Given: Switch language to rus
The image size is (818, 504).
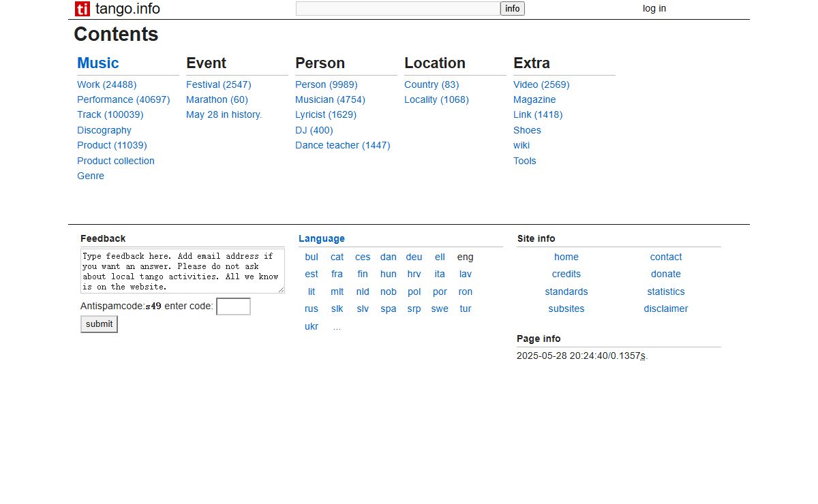Looking at the screenshot, I should point(312,309).
